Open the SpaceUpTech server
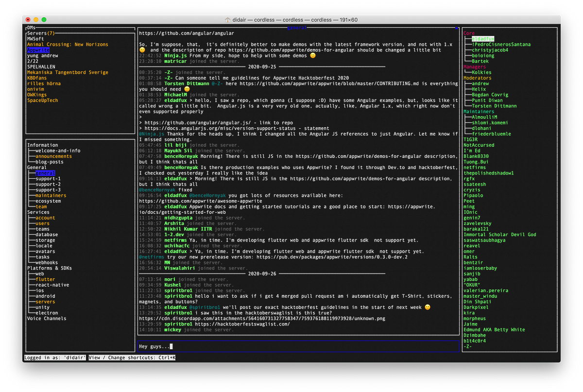The width and height of the screenshot is (583, 392). 43,101
